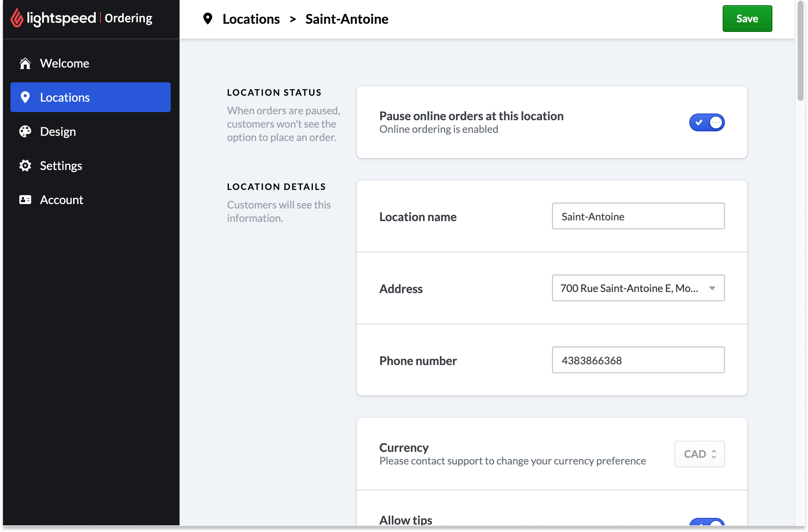The height and width of the screenshot is (532, 808).
Task: Click the 'When orders are paused' description text
Action: pyautogui.click(x=283, y=124)
